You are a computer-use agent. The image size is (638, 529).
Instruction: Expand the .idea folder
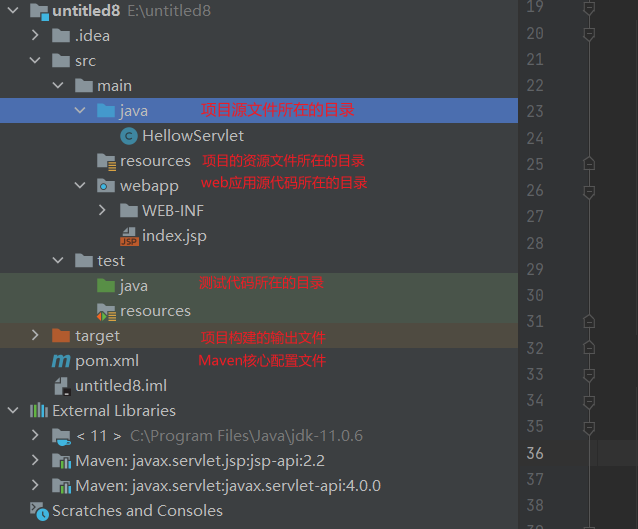35,35
